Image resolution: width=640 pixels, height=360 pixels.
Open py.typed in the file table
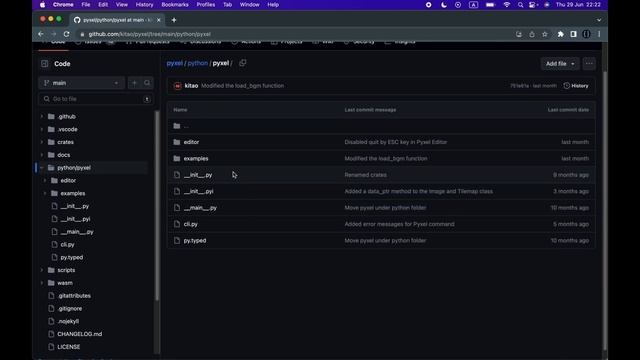(x=195, y=240)
